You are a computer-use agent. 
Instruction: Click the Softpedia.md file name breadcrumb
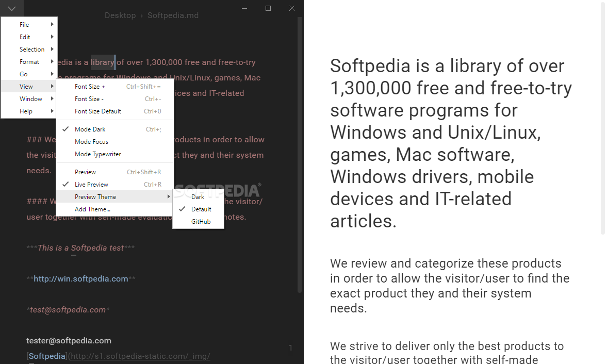point(173,15)
